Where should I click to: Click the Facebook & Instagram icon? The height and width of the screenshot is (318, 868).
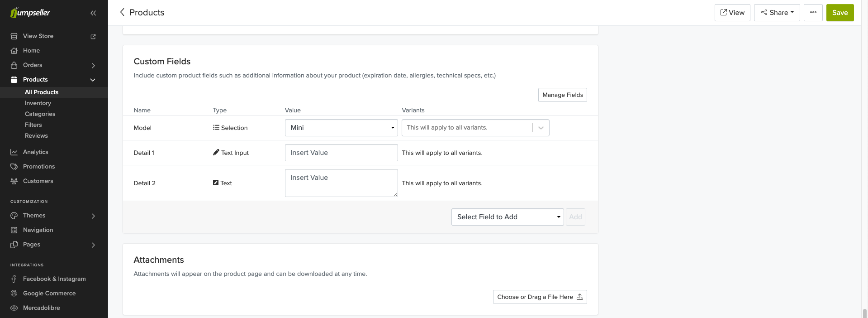point(14,279)
